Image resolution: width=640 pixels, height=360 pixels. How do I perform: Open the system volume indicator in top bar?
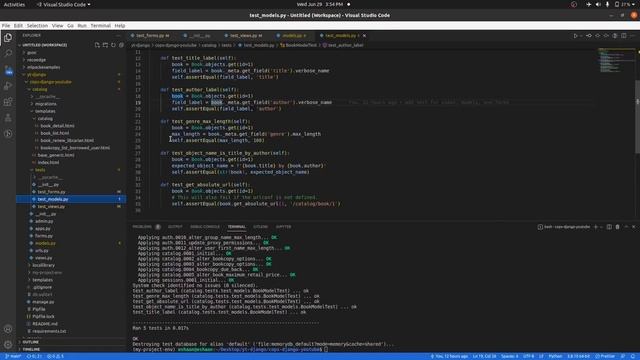(598, 4)
